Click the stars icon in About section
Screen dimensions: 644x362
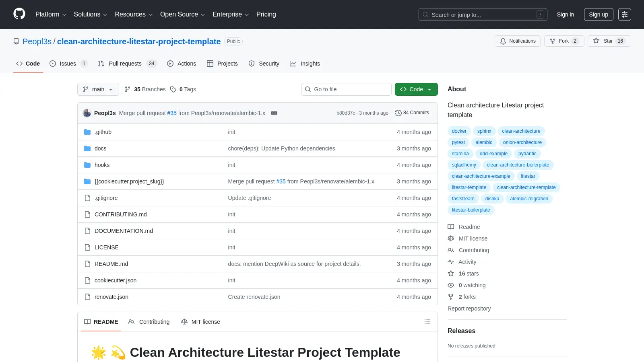pyautogui.click(x=451, y=274)
